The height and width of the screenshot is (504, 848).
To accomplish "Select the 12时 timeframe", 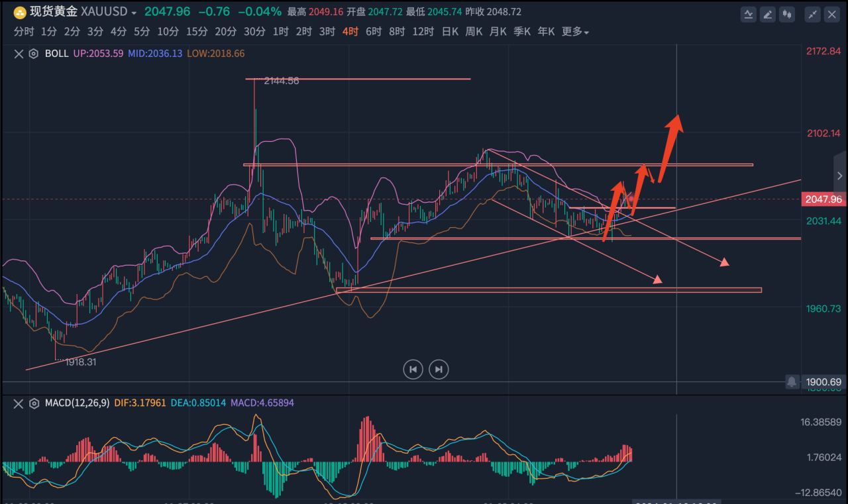I will [x=423, y=31].
